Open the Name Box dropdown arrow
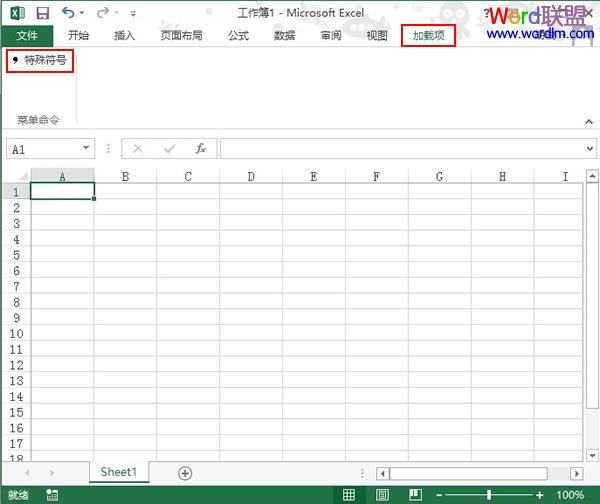The width and height of the screenshot is (600, 504). 87,149
